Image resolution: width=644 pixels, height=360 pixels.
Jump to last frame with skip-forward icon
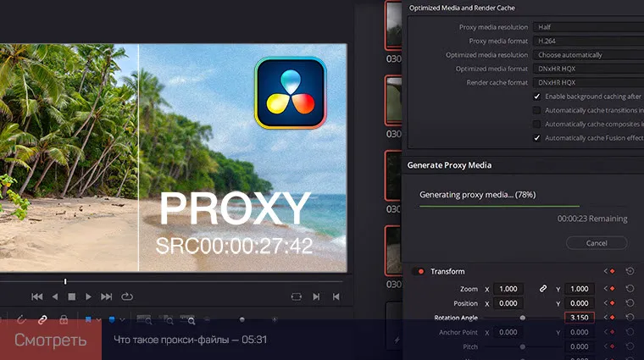point(107,296)
